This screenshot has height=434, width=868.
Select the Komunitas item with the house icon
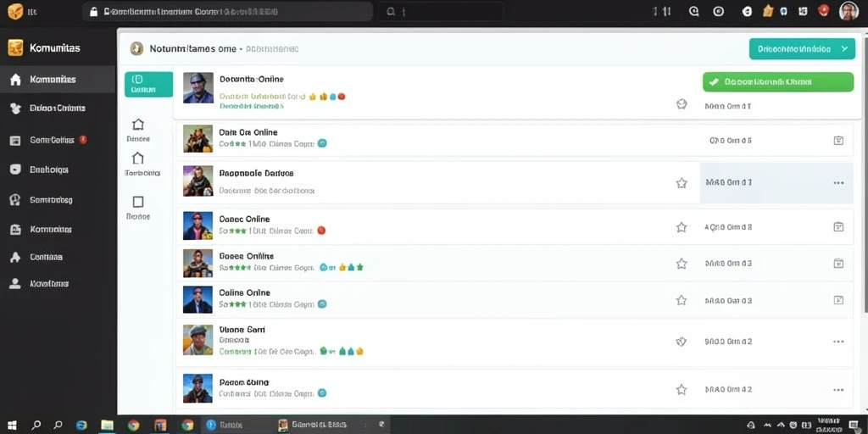point(58,80)
